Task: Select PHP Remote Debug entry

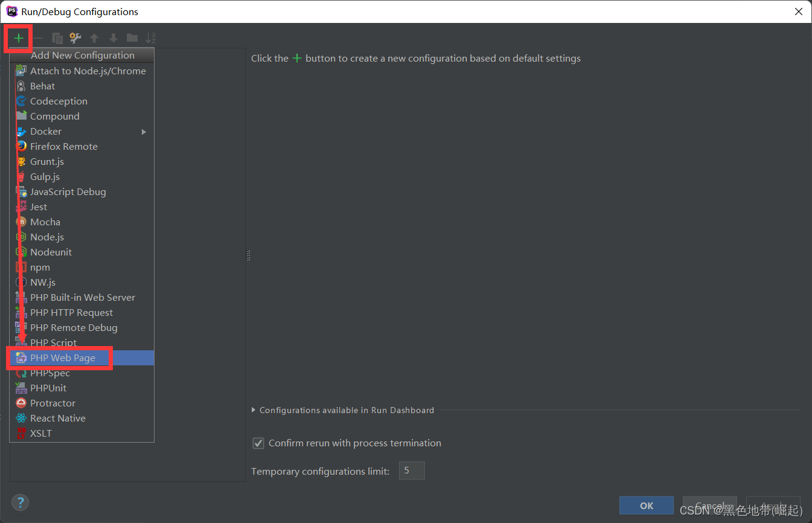Action: [x=82, y=327]
